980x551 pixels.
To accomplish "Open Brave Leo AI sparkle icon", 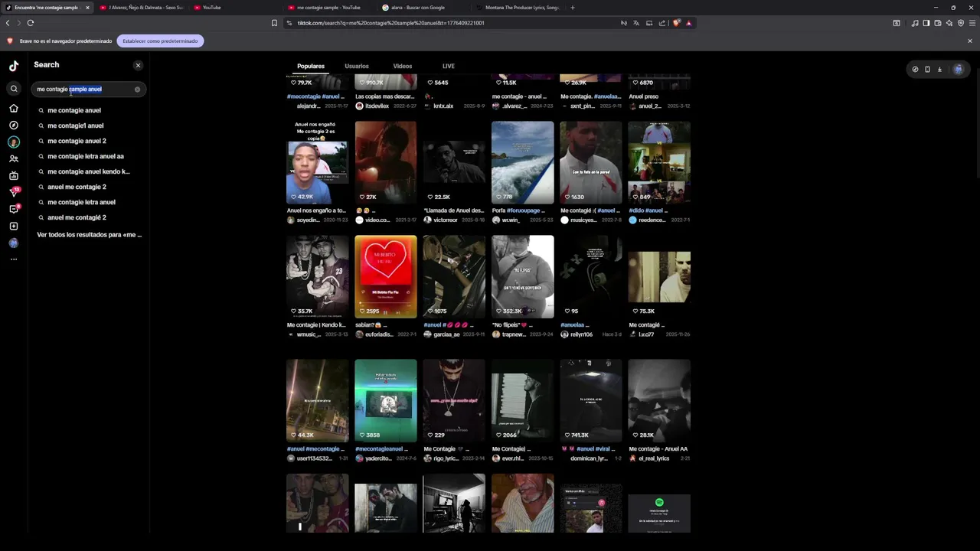I will [x=949, y=23].
